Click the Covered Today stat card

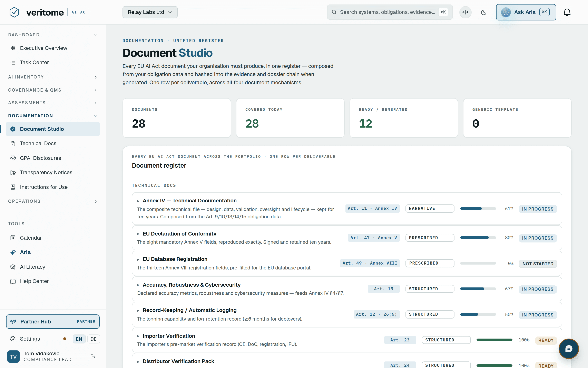pos(290,118)
